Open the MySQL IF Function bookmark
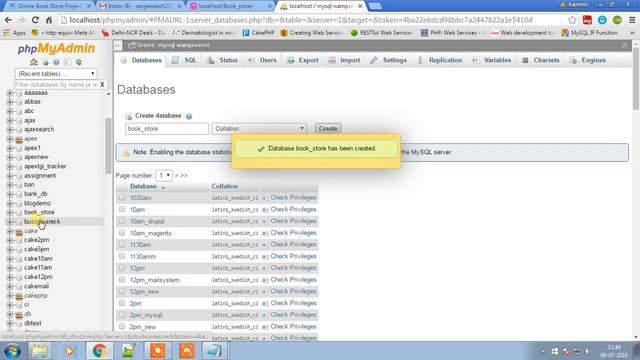The height and width of the screenshot is (360, 640). click(589, 33)
